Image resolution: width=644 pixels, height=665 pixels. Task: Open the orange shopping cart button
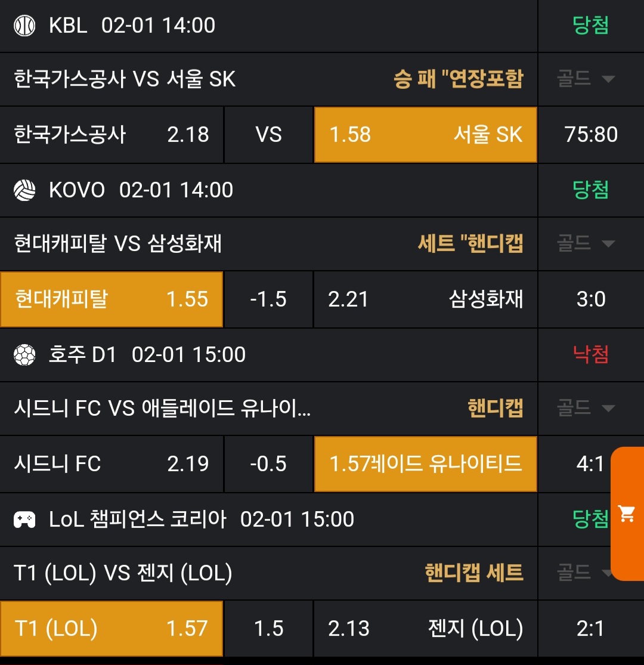point(627,514)
